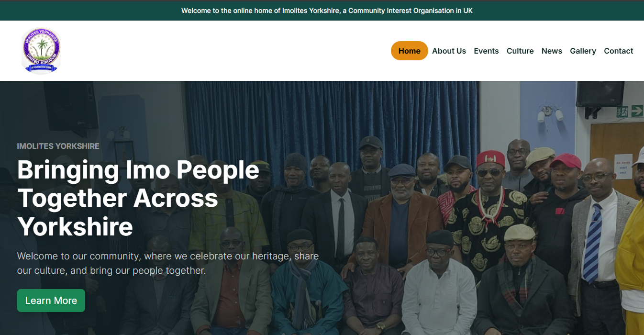644x335 pixels.
Task: Click the paper notice on the door
Action: tap(623, 167)
